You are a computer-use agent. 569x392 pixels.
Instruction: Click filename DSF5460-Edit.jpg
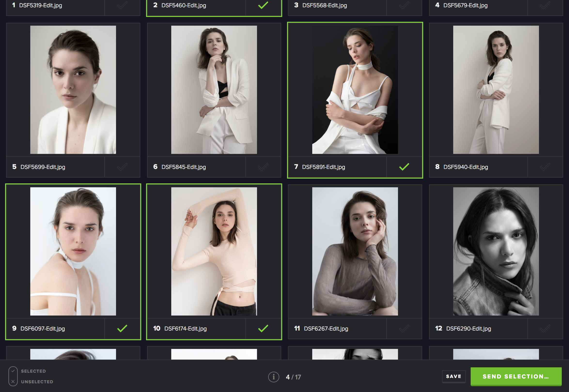184,5
